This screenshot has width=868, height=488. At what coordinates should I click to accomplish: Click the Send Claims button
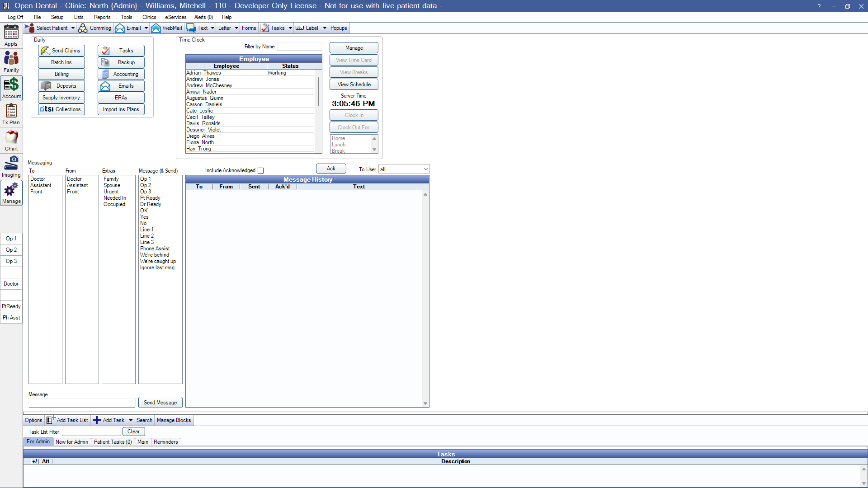tap(61, 51)
